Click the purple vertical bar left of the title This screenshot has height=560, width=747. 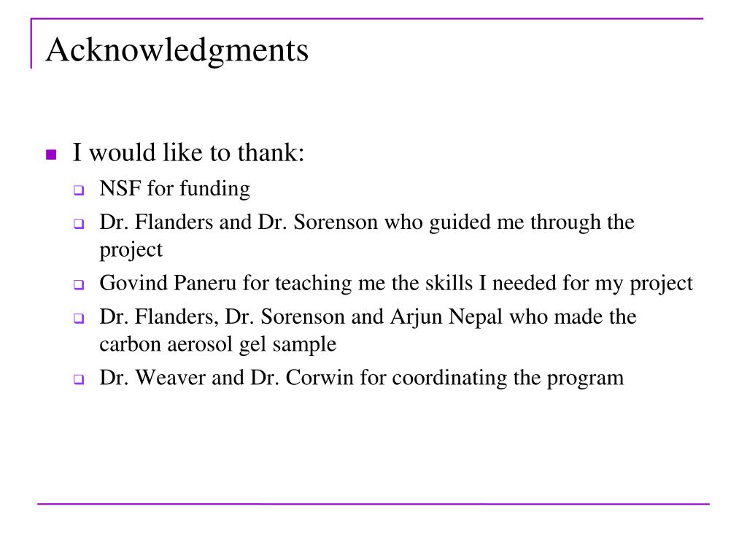pos(31,44)
